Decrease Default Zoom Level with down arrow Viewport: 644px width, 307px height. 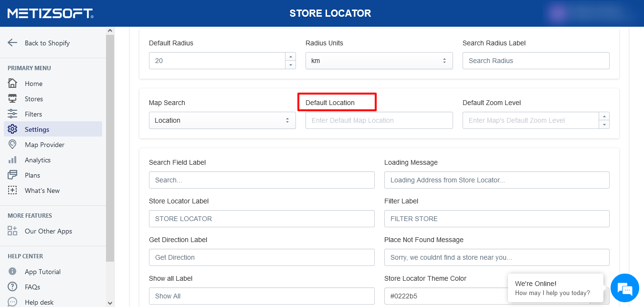604,125
